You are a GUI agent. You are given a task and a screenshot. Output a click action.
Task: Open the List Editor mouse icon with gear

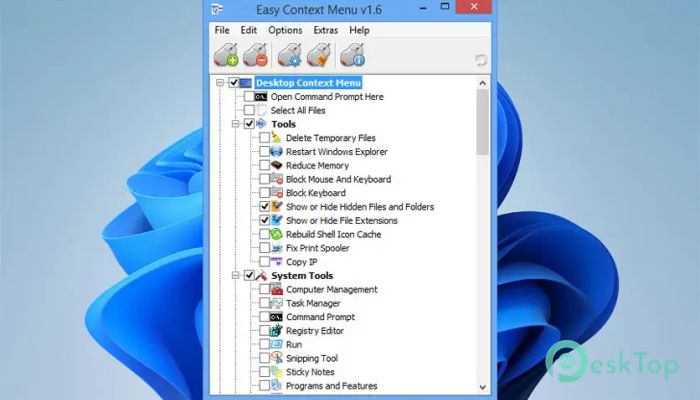point(289,55)
